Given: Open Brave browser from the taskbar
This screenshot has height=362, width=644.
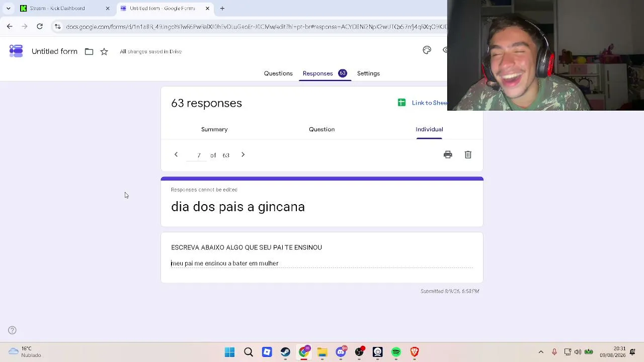Looking at the screenshot, I should [415, 352].
